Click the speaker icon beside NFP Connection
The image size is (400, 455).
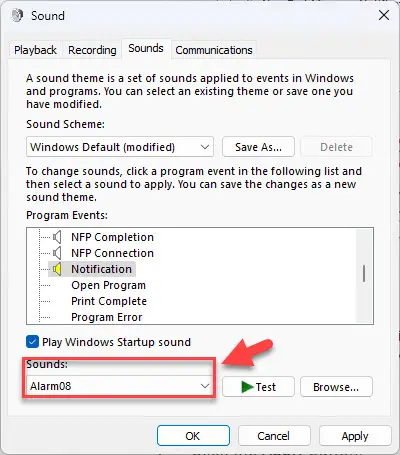(x=57, y=253)
